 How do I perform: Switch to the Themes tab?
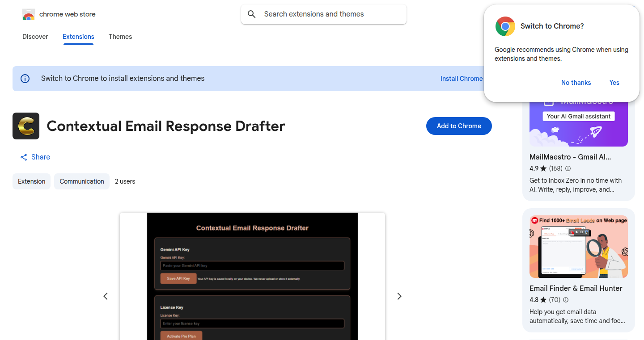click(x=120, y=37)
